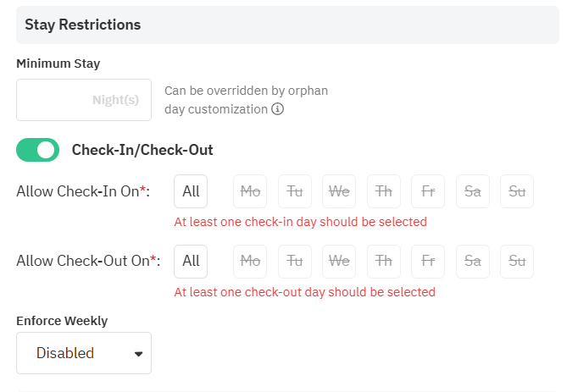The width and height of the screenshot is (578, 392).
Task: Enable Thursday as a check-out day
Action: point(384,261)
